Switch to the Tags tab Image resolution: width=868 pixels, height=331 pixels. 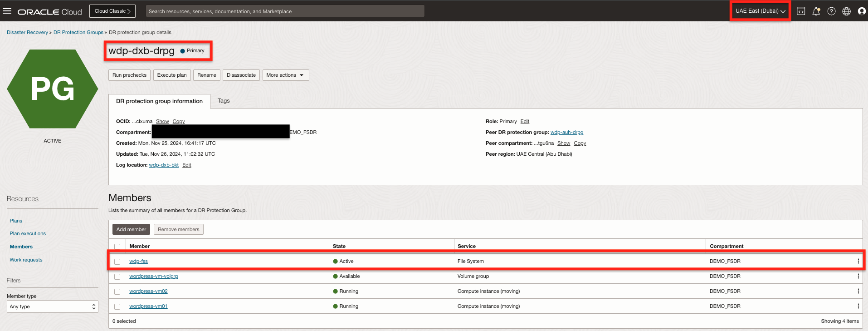[x=224, y=101]
